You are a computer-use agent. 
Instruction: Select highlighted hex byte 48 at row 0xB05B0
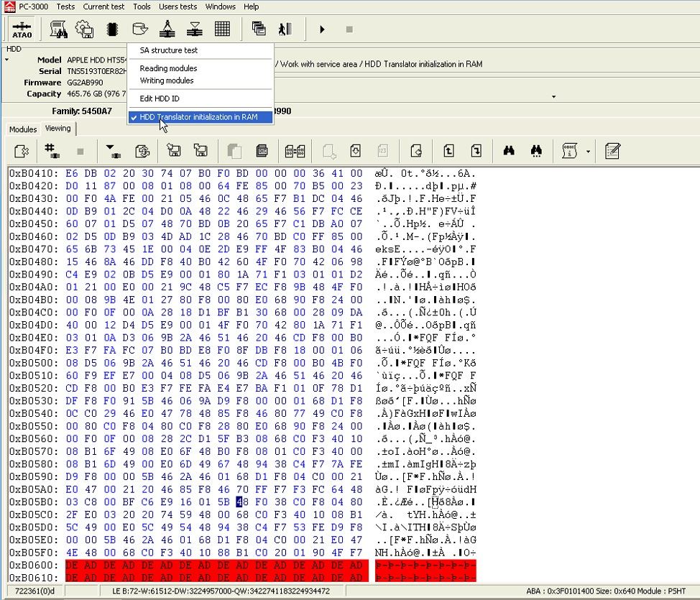242,502
